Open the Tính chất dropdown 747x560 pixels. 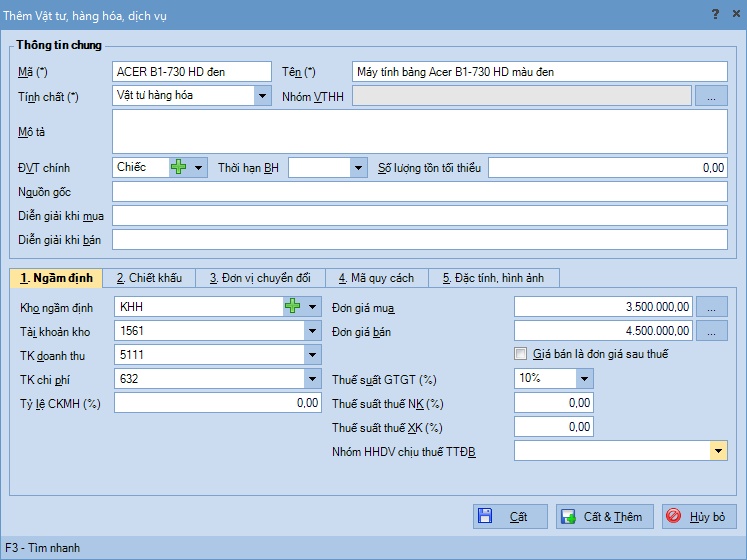coord(262,96)
